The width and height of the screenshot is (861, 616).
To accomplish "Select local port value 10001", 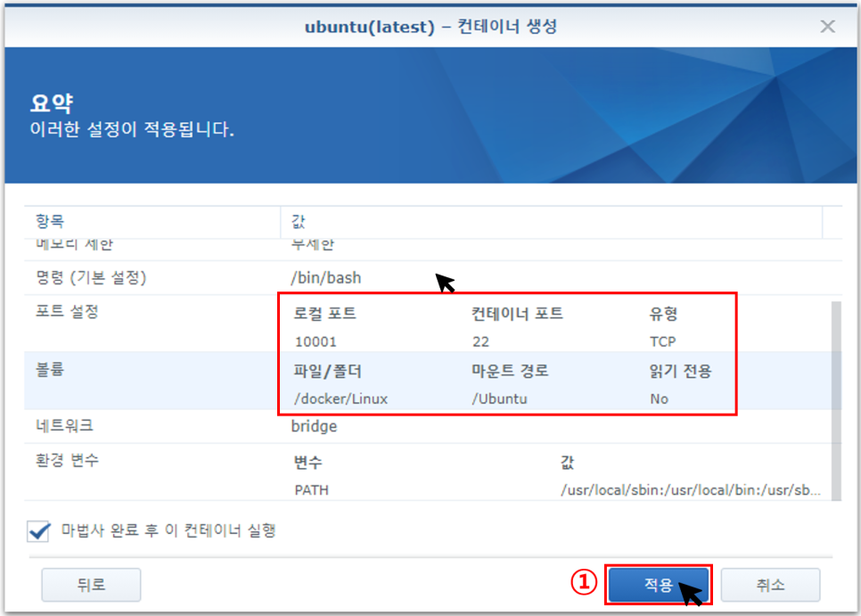I will coord(316,341).
